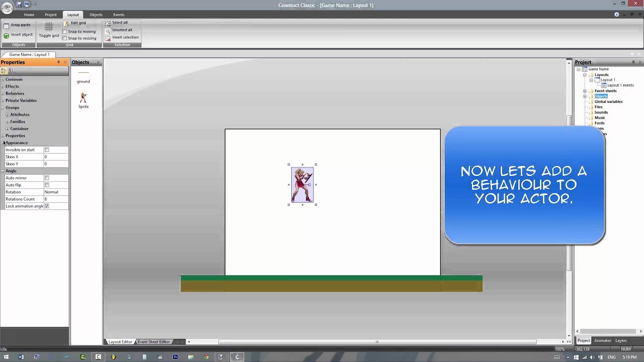Click the green Insert object icon
The width and height of the screenshot is (644, 362).
point(6,35)
